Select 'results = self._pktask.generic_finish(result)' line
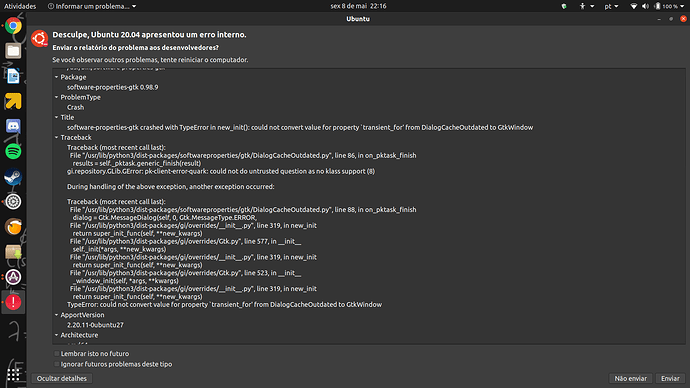 (x=137, y=163)
